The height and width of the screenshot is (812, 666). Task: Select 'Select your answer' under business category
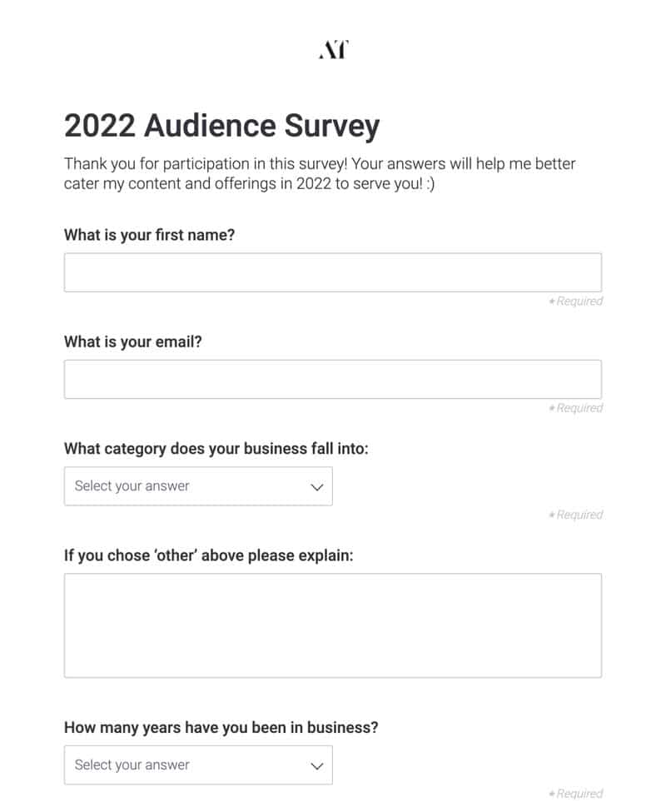[x=133, y=486]
